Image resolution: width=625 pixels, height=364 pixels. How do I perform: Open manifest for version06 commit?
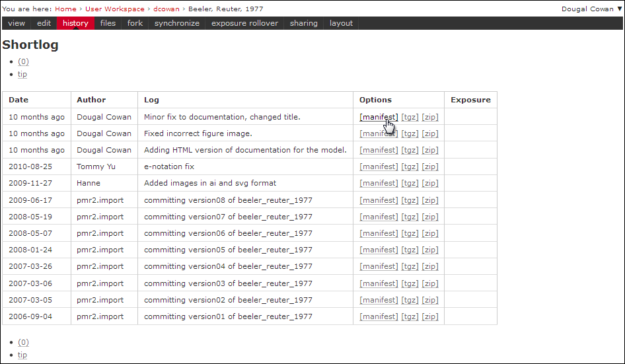(x=379, y=233)
